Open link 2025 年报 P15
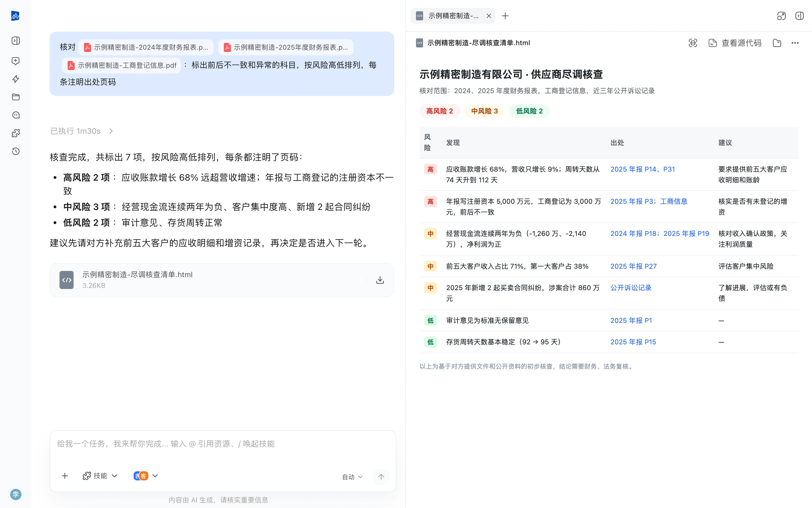The height and width of the screenshot is (508, 812). pos(633,342)
